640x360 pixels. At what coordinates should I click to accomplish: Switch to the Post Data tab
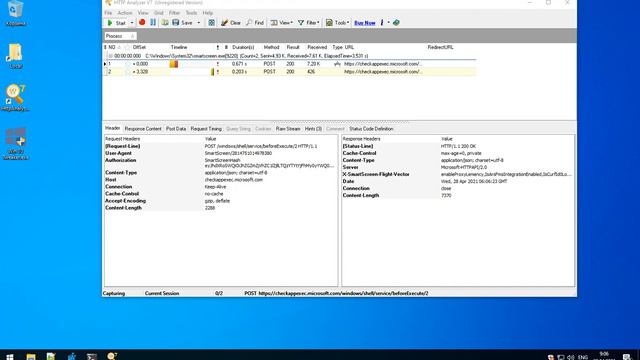tap(176, 129)
